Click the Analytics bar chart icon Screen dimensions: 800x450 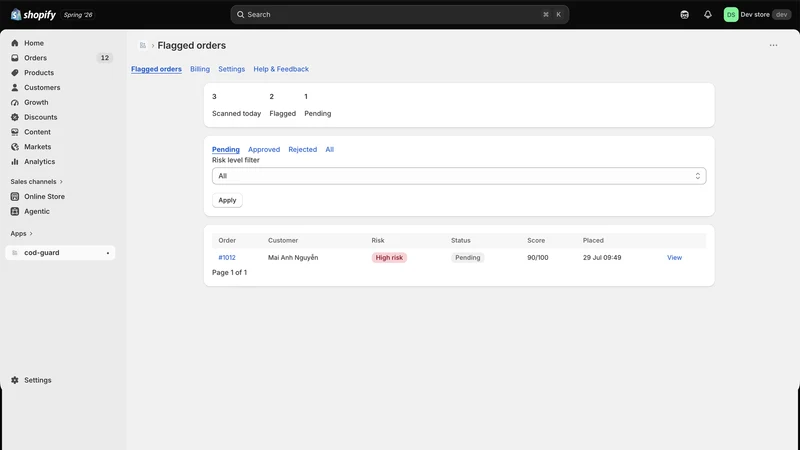(x=15, y=162)
